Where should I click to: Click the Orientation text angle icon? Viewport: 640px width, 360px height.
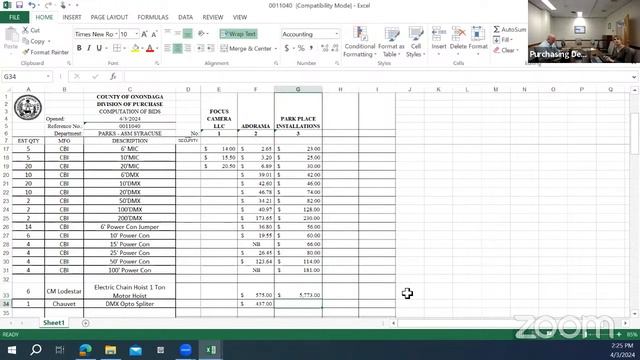click(201, 34)
